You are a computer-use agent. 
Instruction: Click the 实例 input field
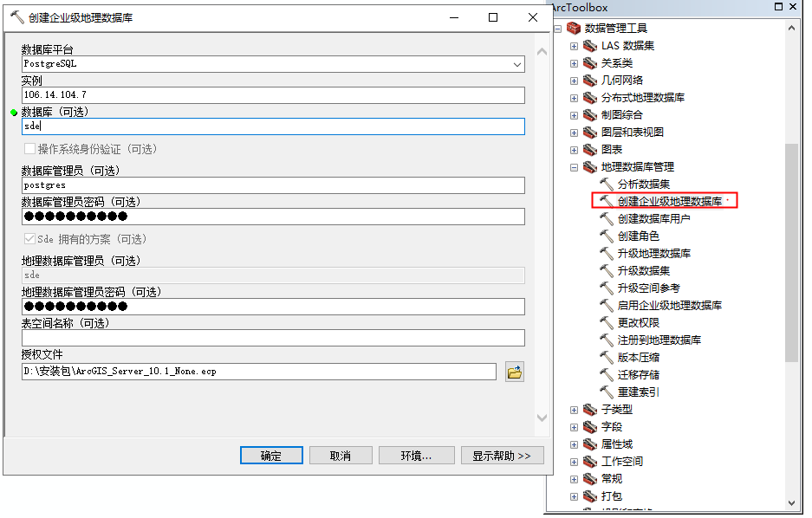(x=273, y=95)
